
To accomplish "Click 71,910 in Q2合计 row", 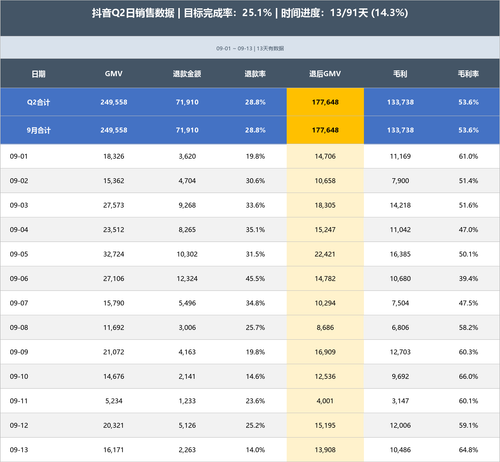I will pyautogui.click(x=187, y=102).
